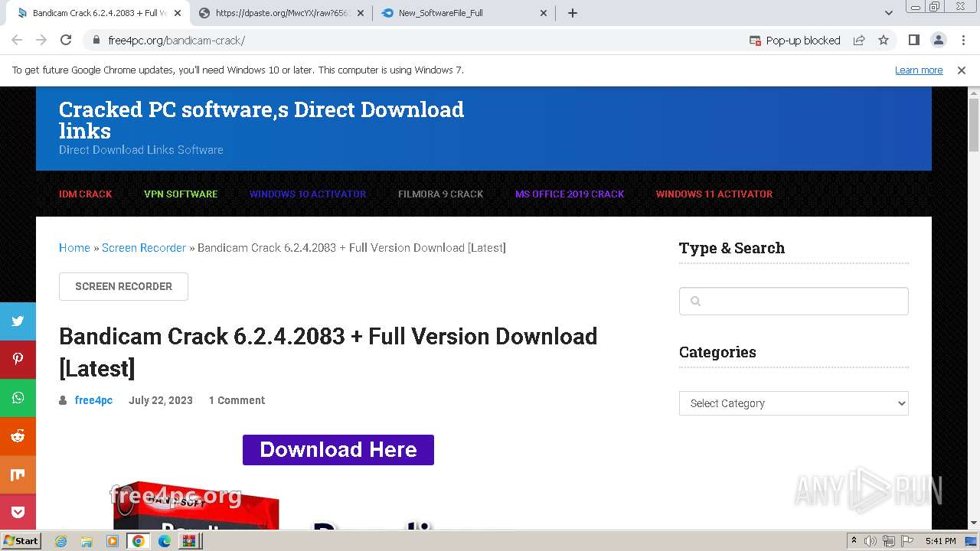This screenshot has width=980, height=551.
Task: Focus the Type & Search field
Action: [x=794, y=302]
